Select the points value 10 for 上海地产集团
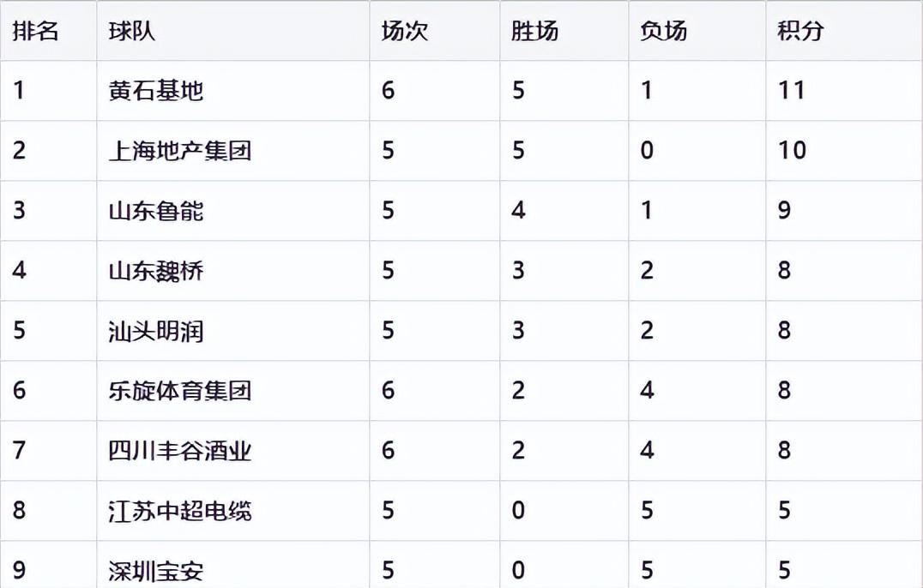Viewport: 923px width, 588px height. click(792, 151)
